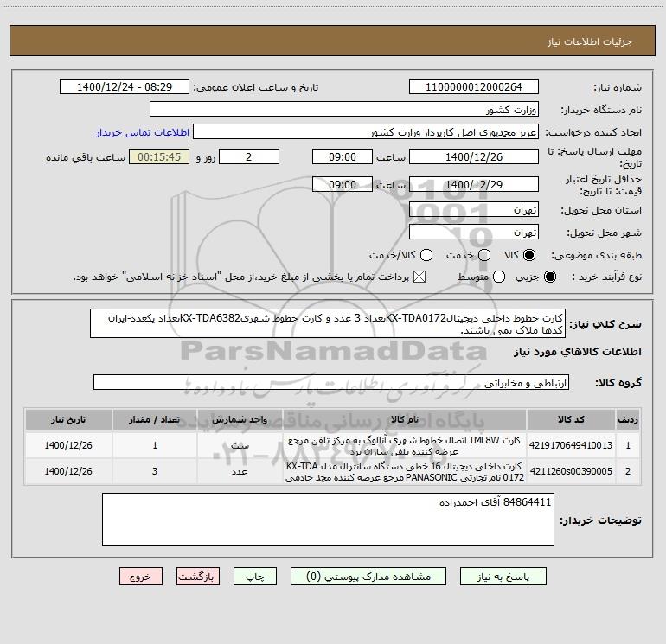
Task: Click the TML8W card product name cell
Action: click(405, 446)
